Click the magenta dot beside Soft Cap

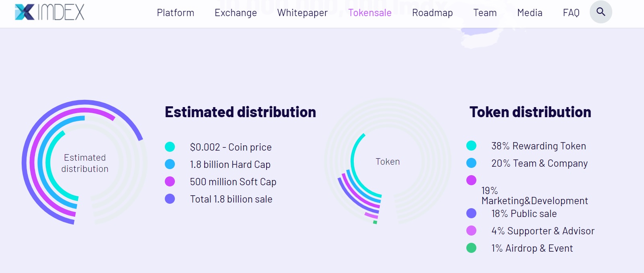pos(170,182)
